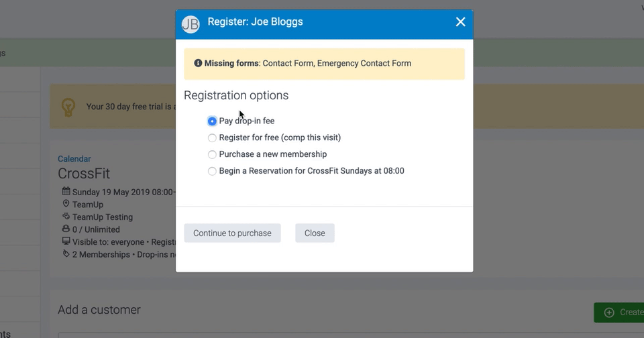Click the grey Close button in dialog footer
644x338 pixels.
tap(315, 233)
